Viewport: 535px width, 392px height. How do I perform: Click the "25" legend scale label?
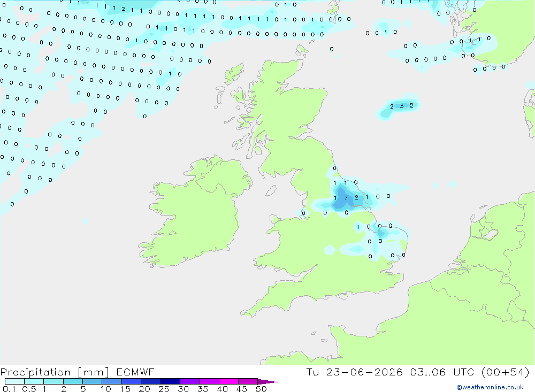(164, 389)
